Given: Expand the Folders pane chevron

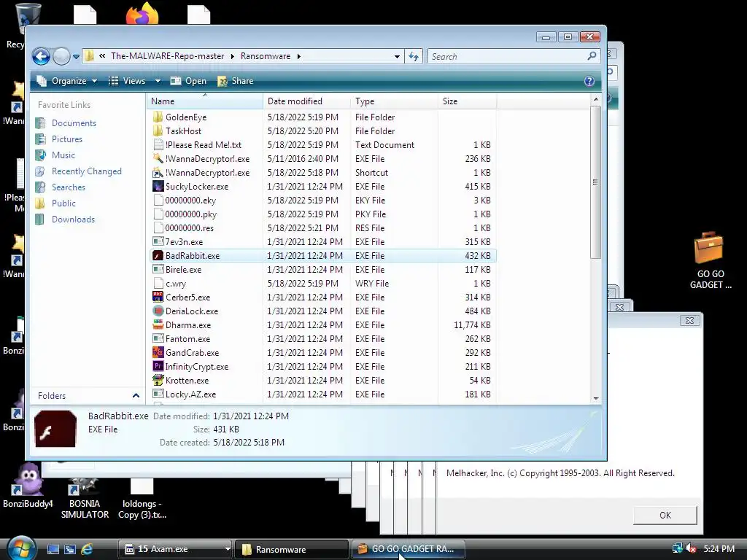Looking at the screenshot, I should [x=136, y=396].
